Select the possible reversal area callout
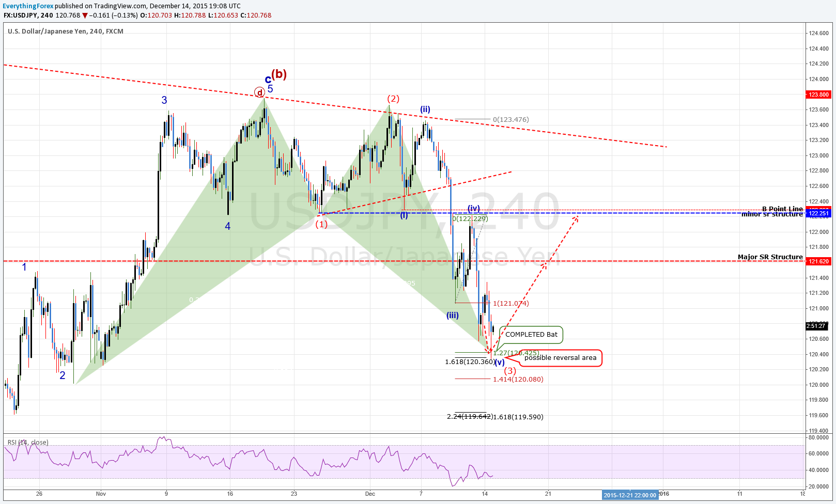This screenshot has width=836, height=504. (560, 358)
